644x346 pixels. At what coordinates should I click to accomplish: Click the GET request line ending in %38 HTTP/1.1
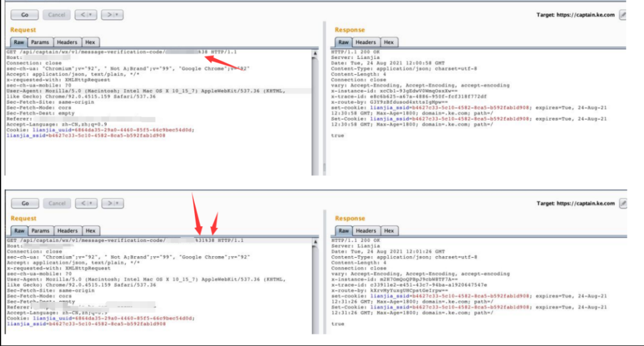(x=122, y=52)
